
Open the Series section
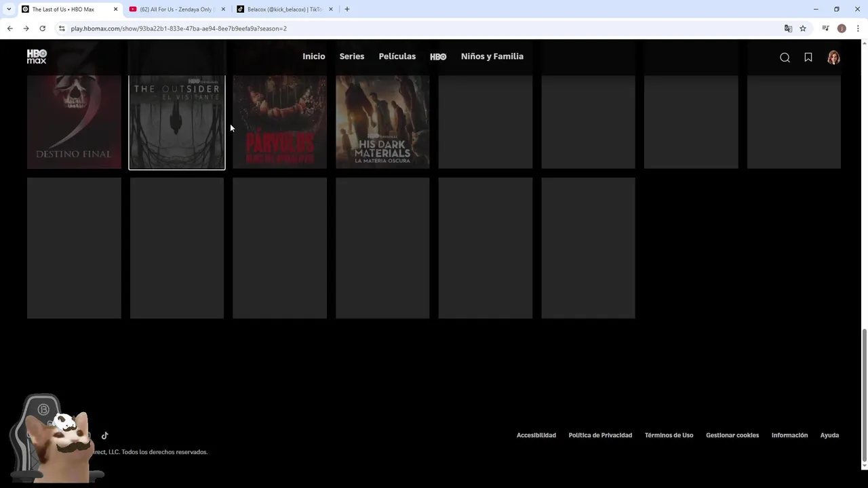point(352,56)
